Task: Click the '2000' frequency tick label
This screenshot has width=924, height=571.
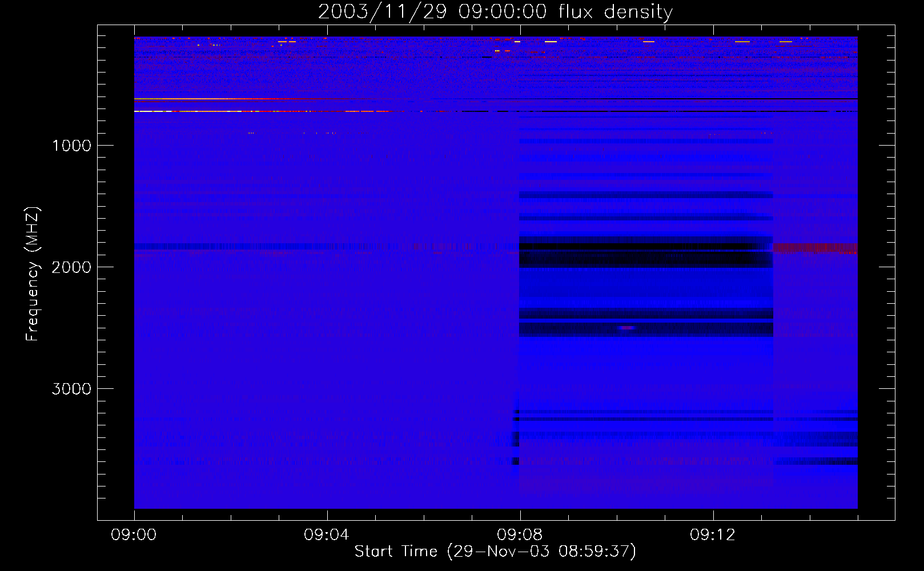Action: [71, 267]
